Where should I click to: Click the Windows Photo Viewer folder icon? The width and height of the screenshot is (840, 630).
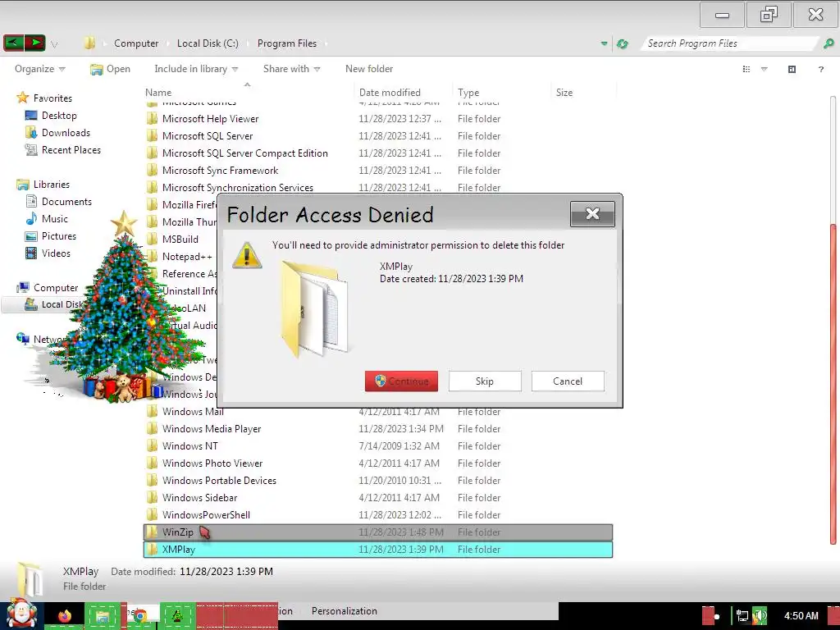coord(153,463)
